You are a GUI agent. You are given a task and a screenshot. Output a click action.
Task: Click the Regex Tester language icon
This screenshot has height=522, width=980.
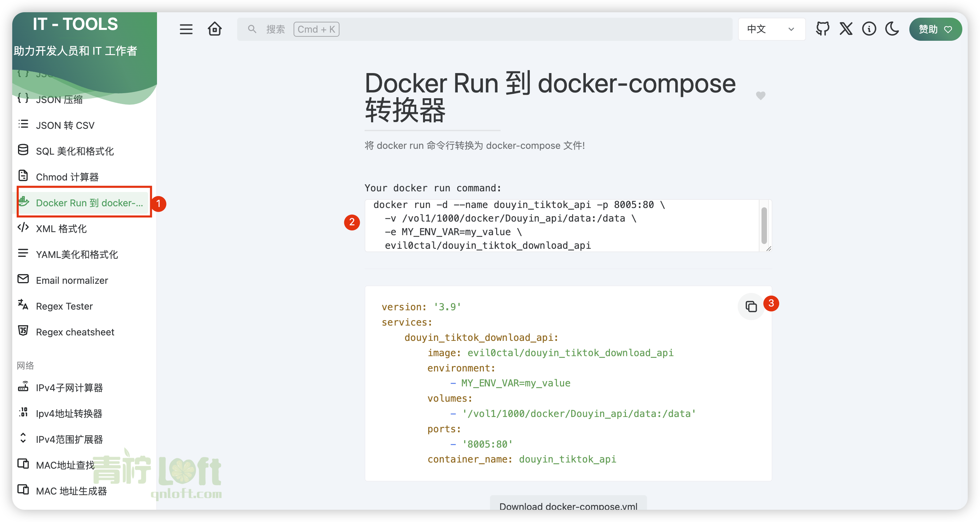23,305
